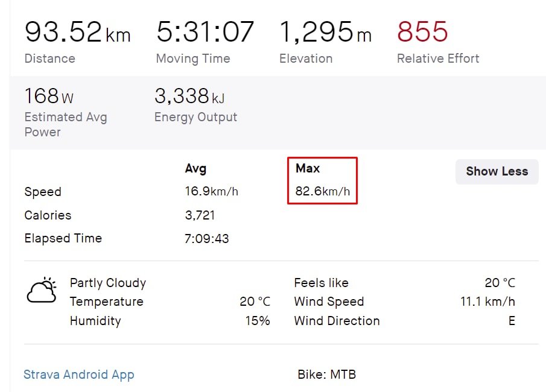Click the 168 W estimated average power
The height and width of the screenshot is (392, 546).
pos(49,96)
